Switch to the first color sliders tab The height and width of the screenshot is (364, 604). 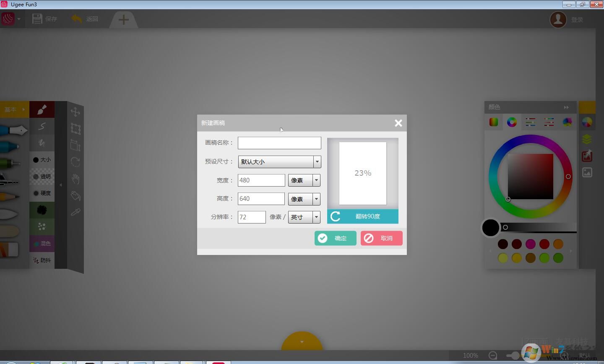pos(530,122)
